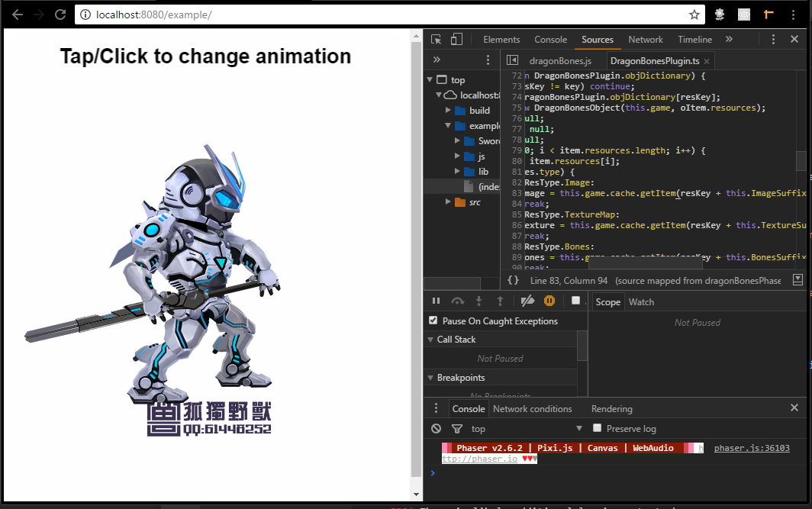Show more navigator tabs in Sources sidebar
The height and width of the screenshot is (509, 812).
coord(437,60)
